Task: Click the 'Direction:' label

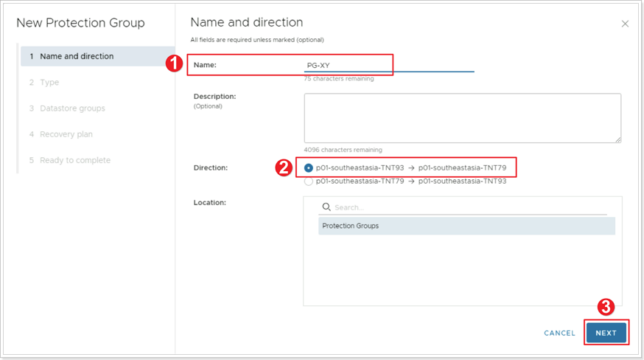Action: point(211,168)
